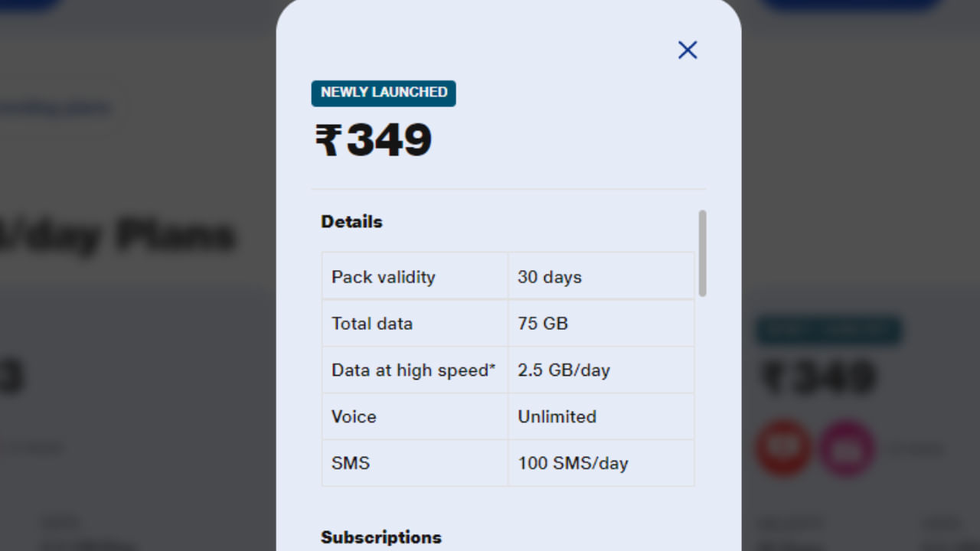Viewport: 980px width, 551px height.
Task: Click the pink circular subscription icon
Action: 847,449
